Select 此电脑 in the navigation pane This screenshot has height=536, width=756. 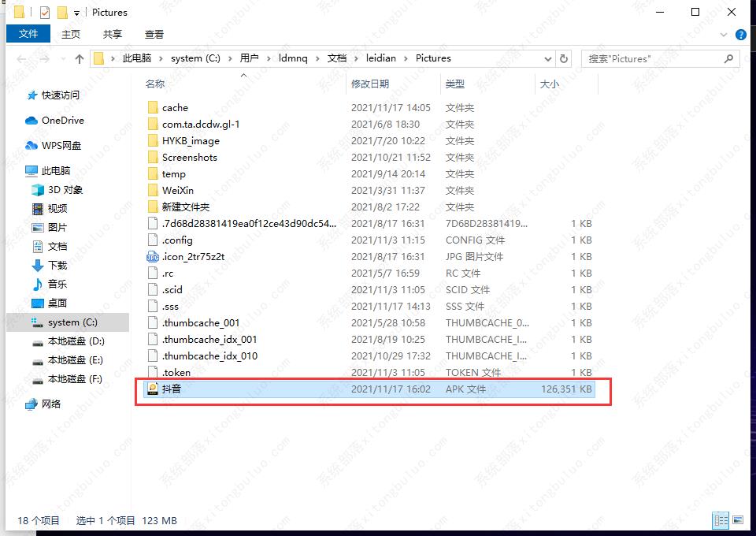(56, 171)
